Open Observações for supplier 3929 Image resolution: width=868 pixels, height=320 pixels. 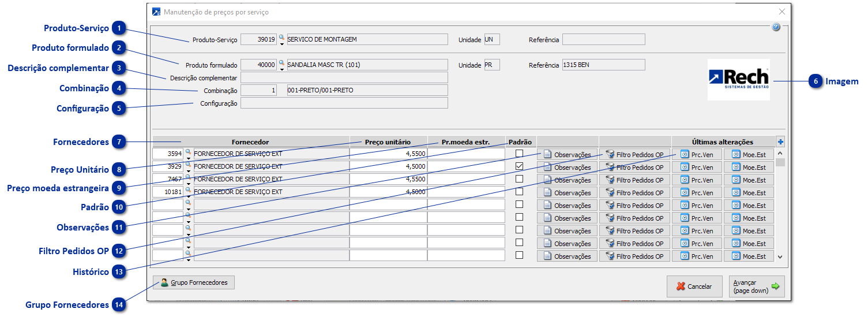tap(567, 168)
